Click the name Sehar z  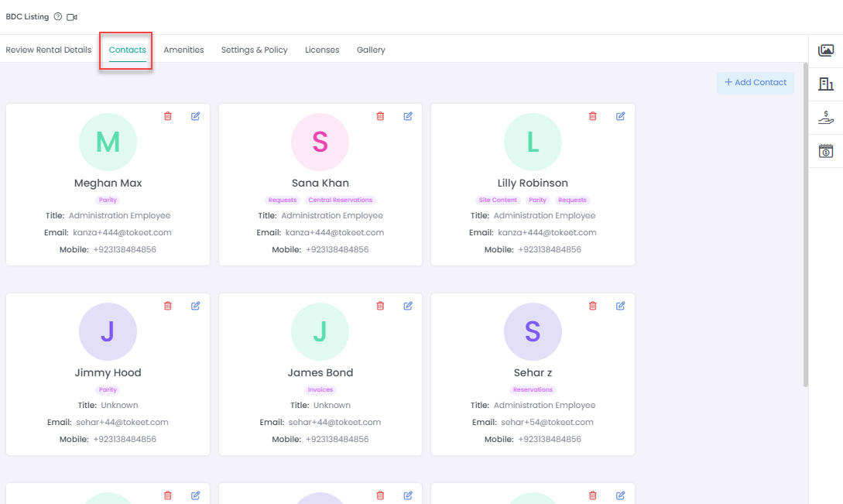533,372
